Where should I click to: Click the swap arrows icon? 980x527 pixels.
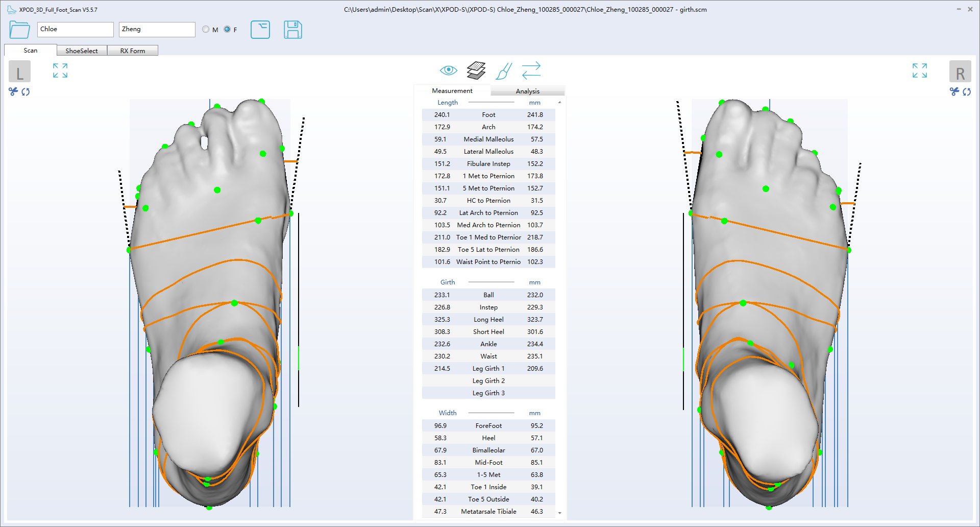pyautogui.click(x=531, y=70)
